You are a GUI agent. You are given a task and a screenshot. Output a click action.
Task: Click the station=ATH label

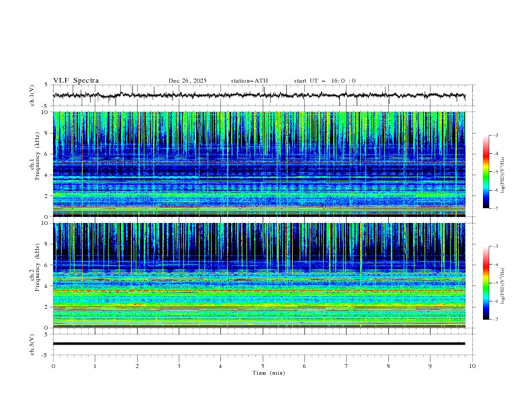(x=249, y=81)
